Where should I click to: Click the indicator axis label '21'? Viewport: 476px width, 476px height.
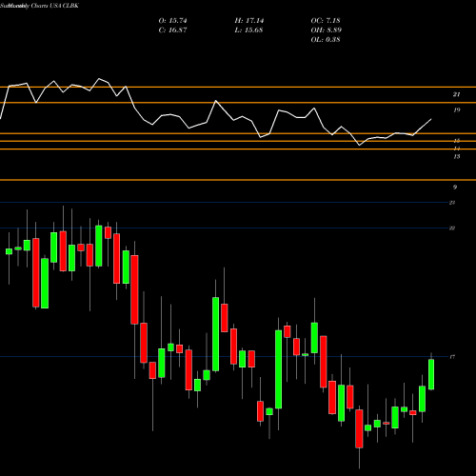[456, 94]
